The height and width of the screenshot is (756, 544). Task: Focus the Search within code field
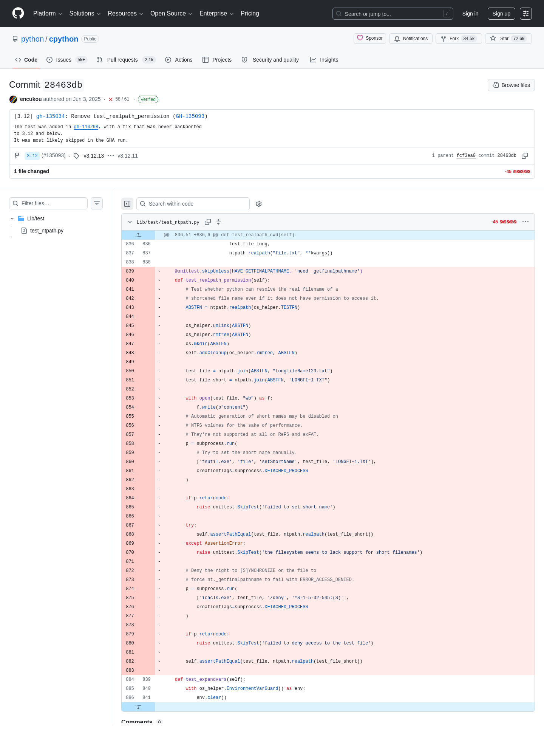193,204
